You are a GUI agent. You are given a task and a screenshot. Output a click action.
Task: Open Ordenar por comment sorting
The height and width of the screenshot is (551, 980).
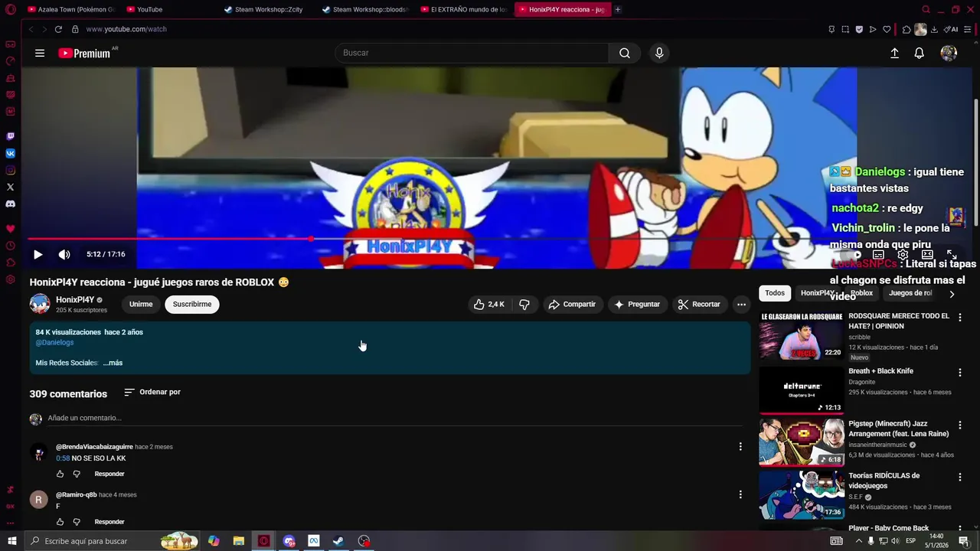tap(152, 392)
